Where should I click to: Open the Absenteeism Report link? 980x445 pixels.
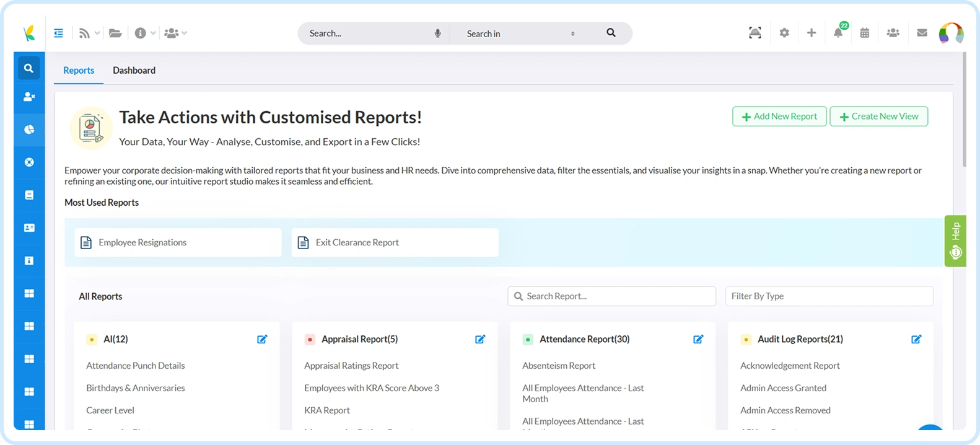[559, 366]
